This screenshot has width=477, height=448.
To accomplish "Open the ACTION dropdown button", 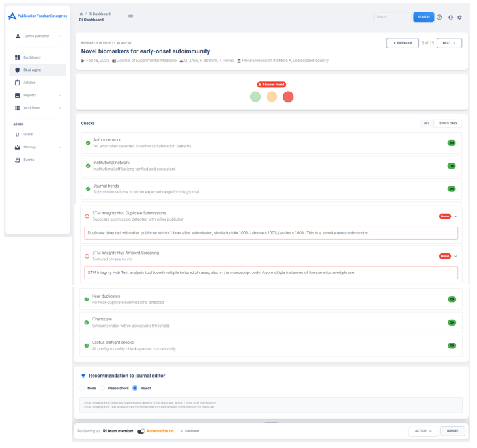I will click(423, 431).
